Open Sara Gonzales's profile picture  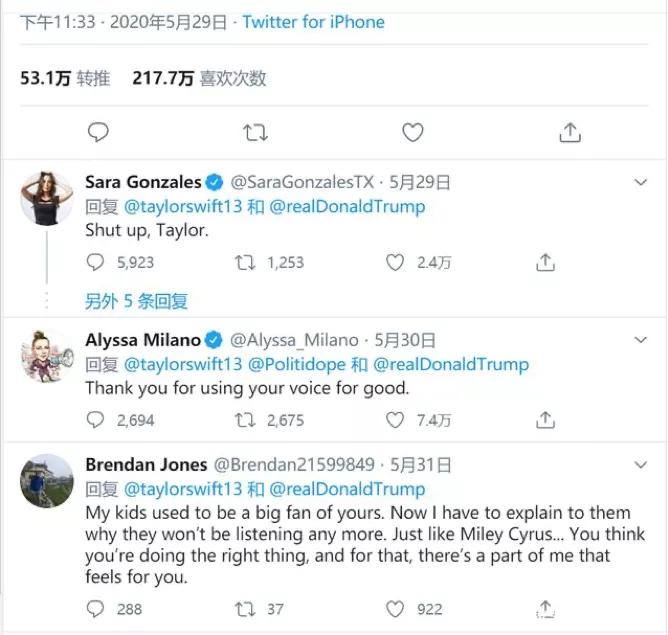pos(46,198)
